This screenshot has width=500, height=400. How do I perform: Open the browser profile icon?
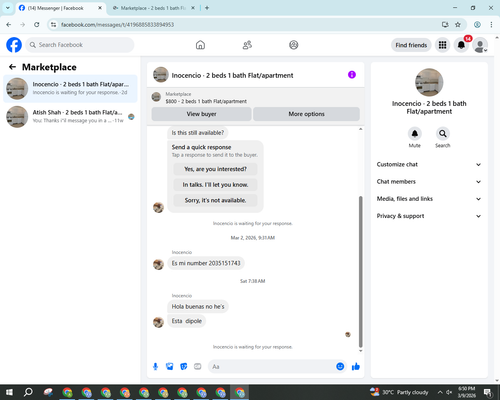click(x=477, y=25)
